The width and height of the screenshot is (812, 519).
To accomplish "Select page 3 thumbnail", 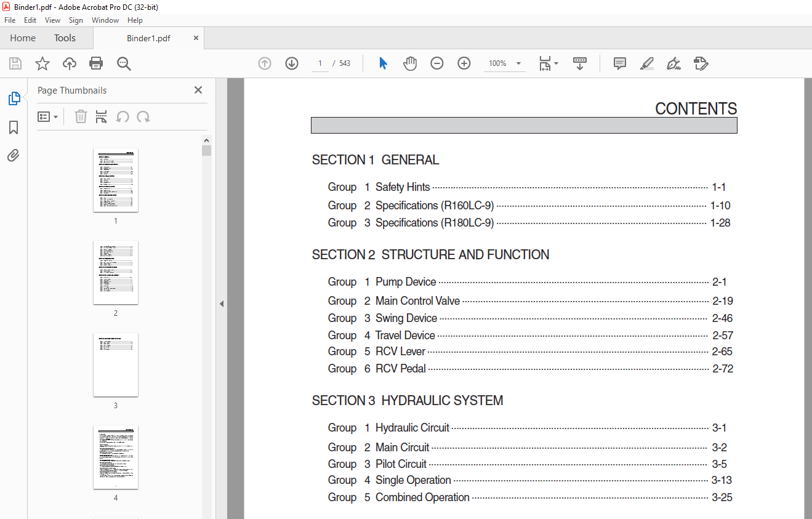I will 116,365.
